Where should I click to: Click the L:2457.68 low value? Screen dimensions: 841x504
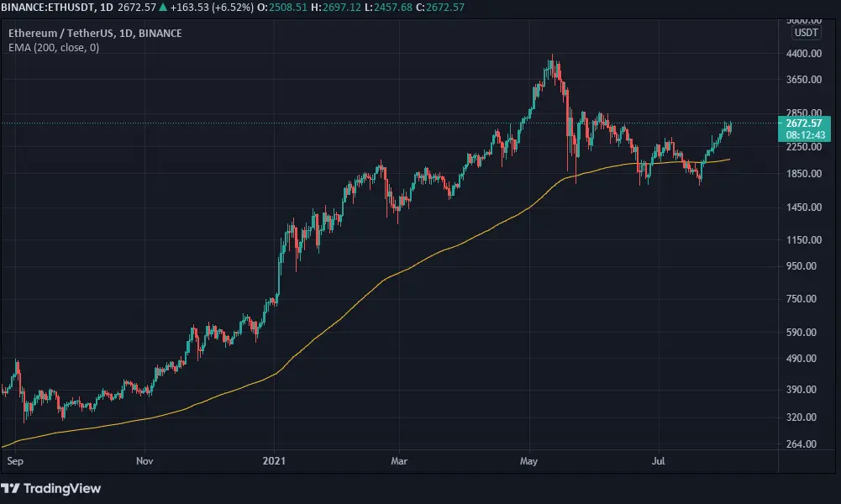tap(388, 8)
